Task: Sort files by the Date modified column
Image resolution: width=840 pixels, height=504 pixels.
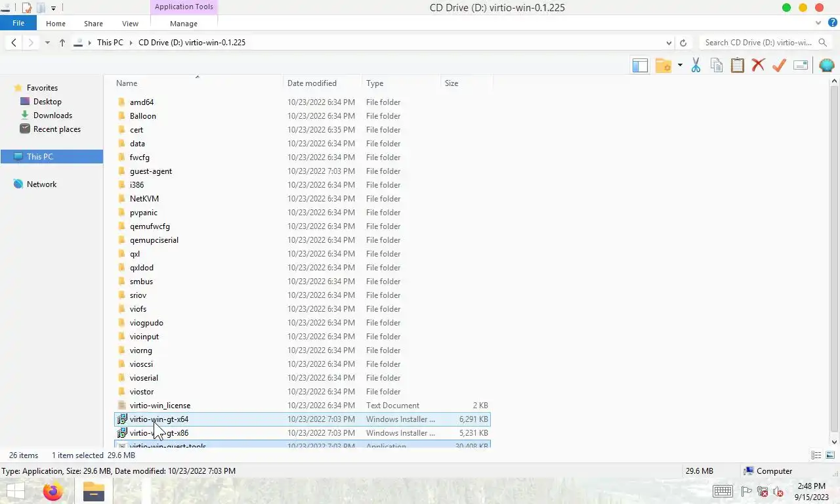Action: pyautogui.click(x=323, y=83)
